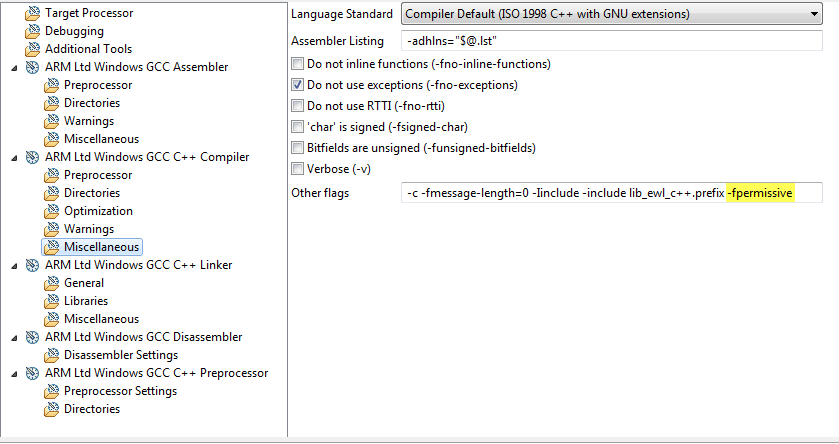The width and height of the screenshot is (839, 444).
Task: Enable the Verbose (-v) checkbox
Action: coord(297,169)
